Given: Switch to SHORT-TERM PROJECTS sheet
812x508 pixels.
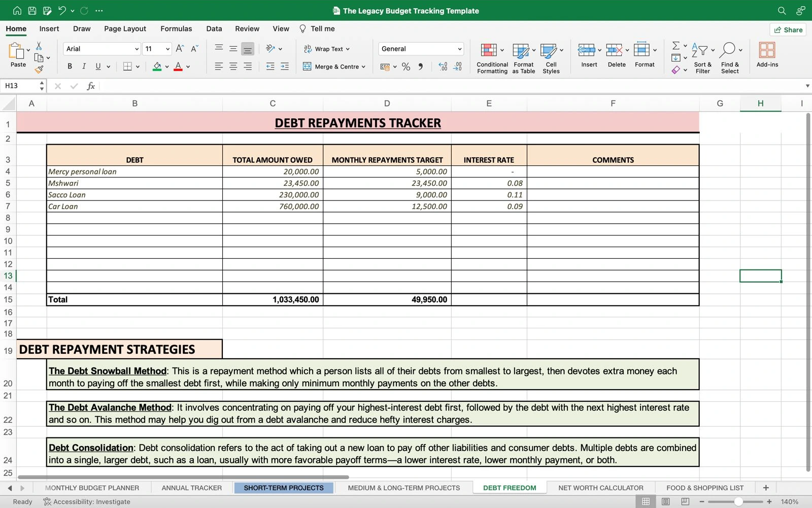Looking at the screenshot, I should (284, 488).
